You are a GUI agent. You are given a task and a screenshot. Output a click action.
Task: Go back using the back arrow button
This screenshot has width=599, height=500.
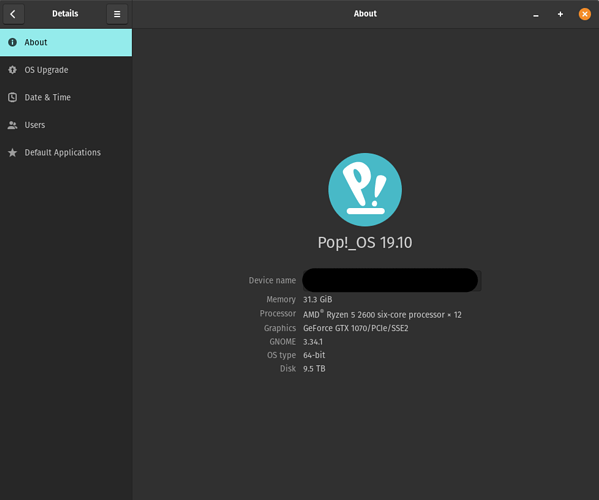tap(14, 14)
